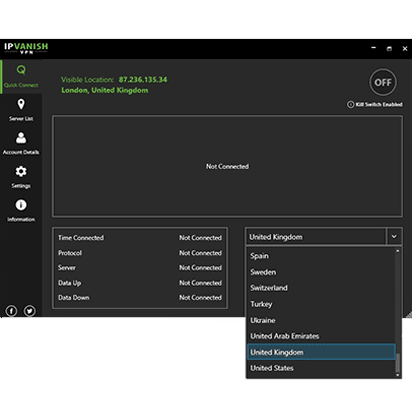
Task: Click the Data Up label
Action: pyautogui.click(x=70, y=283)
